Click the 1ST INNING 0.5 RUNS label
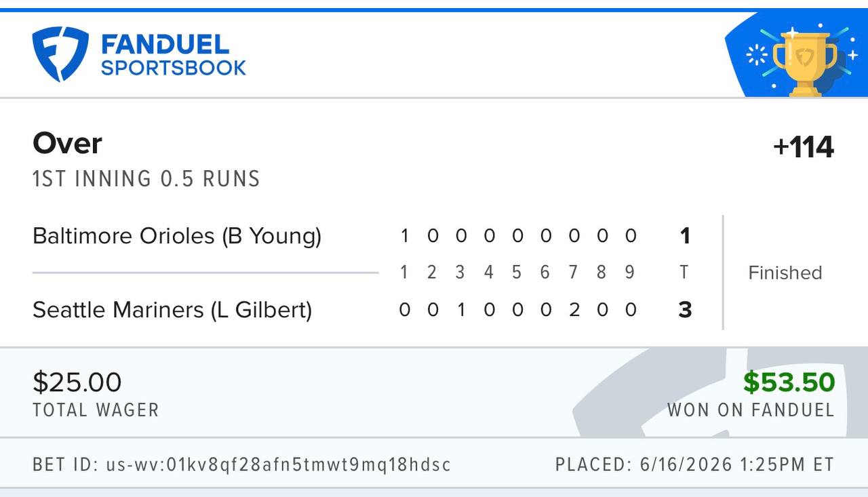Image resolution: width=868 pixels, height=497 pixels. (x=146, y=179)
